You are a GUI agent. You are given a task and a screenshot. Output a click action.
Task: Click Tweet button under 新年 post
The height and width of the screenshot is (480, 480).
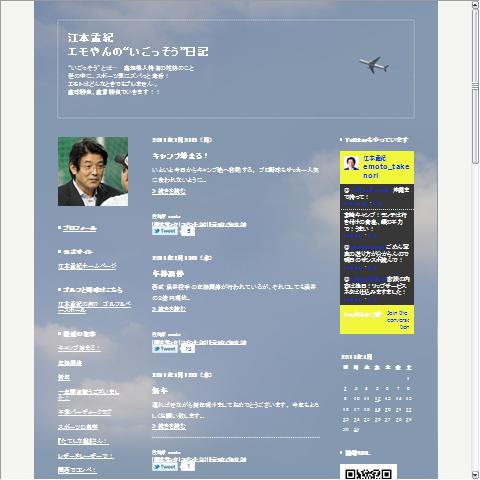165,467
